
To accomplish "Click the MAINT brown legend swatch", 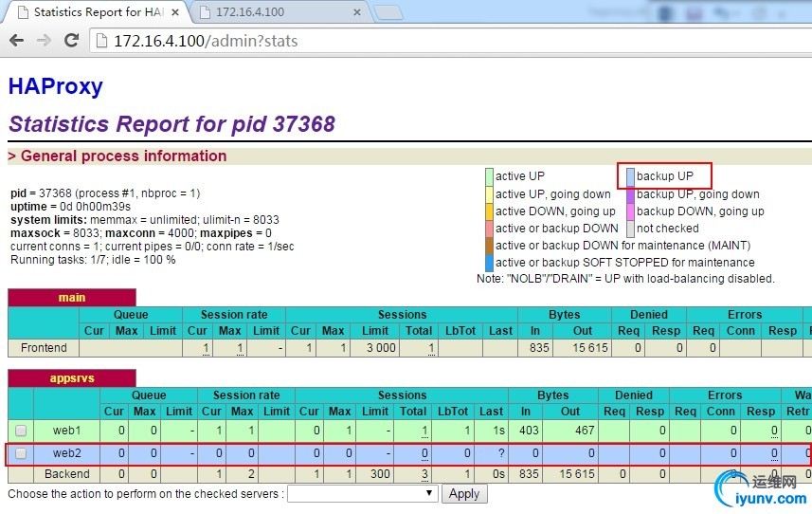I will click(489, 245).
